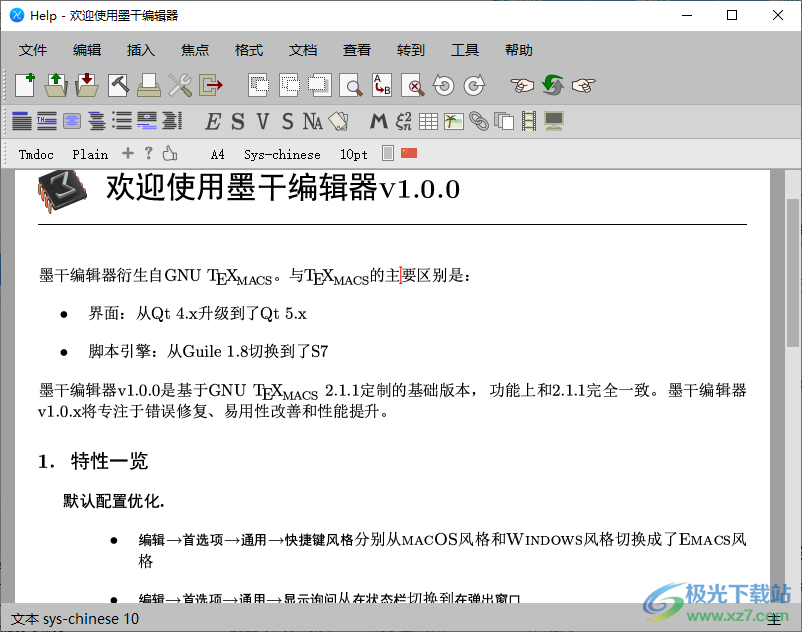Click the microchip logo beside the title

(x=62, y=191)
